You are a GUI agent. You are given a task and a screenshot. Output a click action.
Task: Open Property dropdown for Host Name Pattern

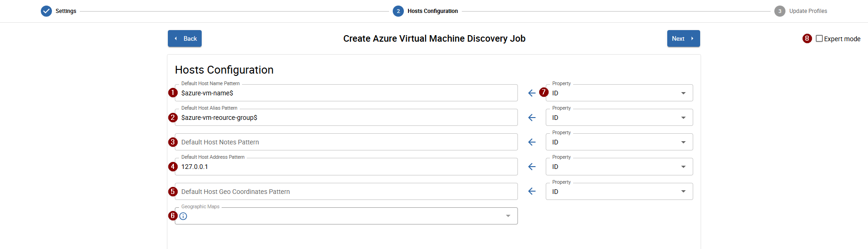(619, 93)
